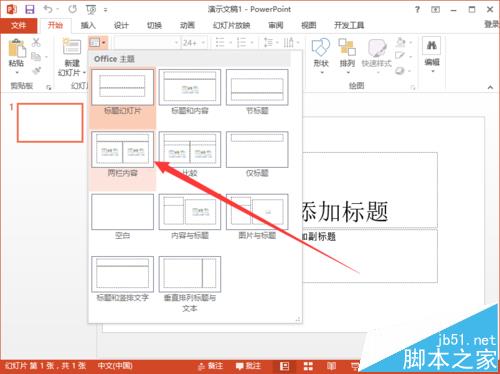Switch to Normal view icon in status bar

pyautogui.click(x=284, y=366)
